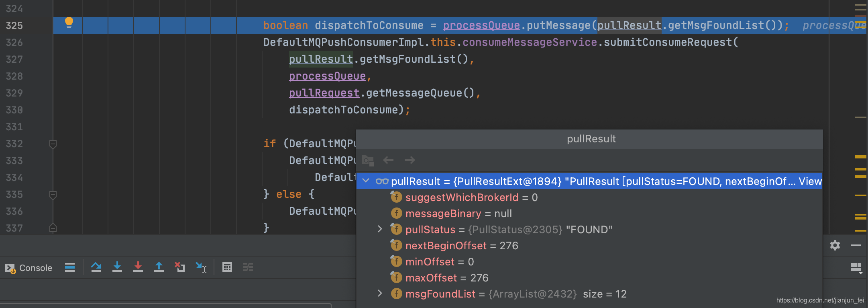
Task: Click the else keyword on line 335
Action: click(x=289, y=194)
